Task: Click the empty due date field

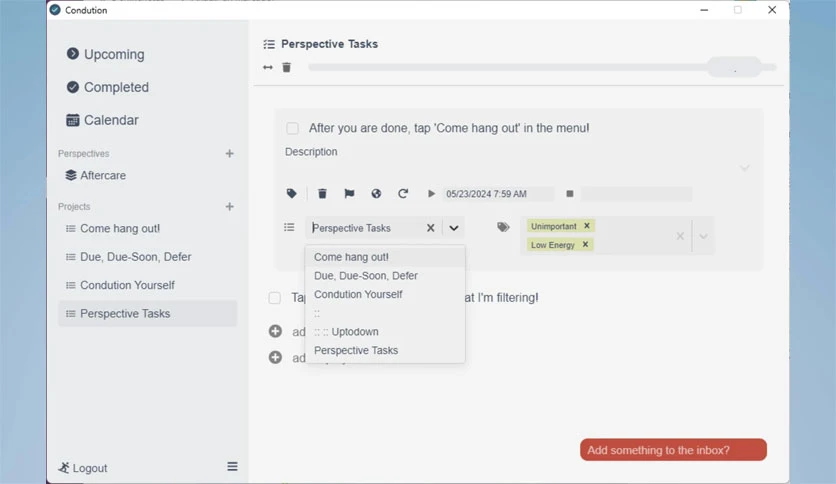Action: pos(636,194)
